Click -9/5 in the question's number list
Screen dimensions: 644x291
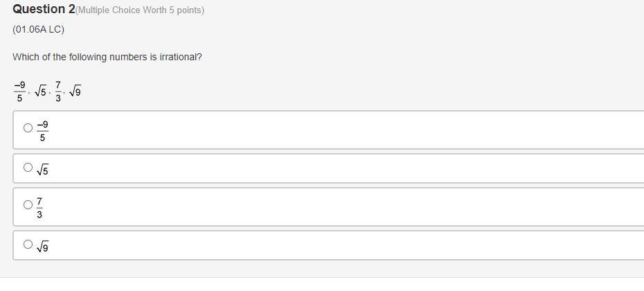point(19,91)
